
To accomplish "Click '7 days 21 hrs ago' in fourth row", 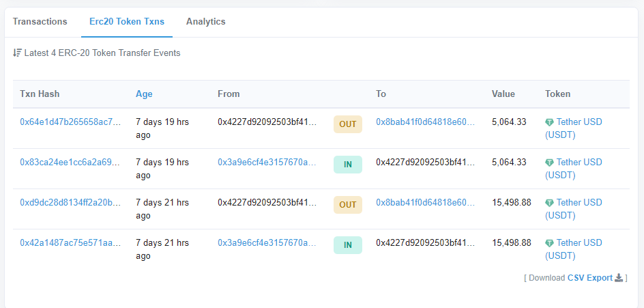I will (162, 249).
